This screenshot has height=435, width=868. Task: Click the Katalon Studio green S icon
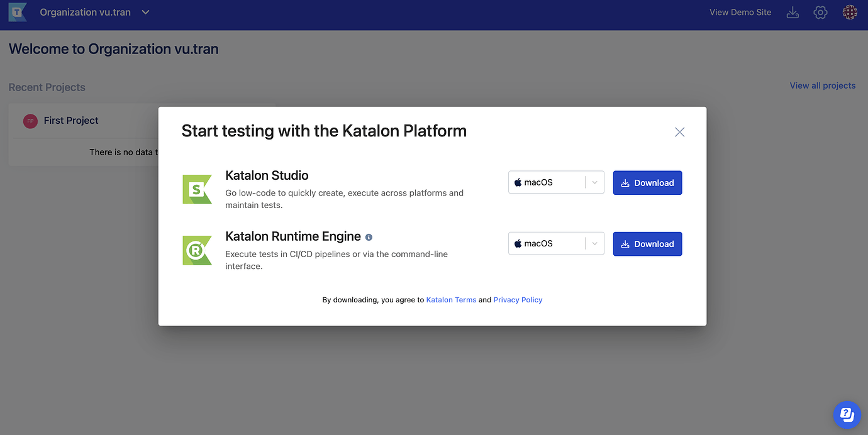(197, 189)
